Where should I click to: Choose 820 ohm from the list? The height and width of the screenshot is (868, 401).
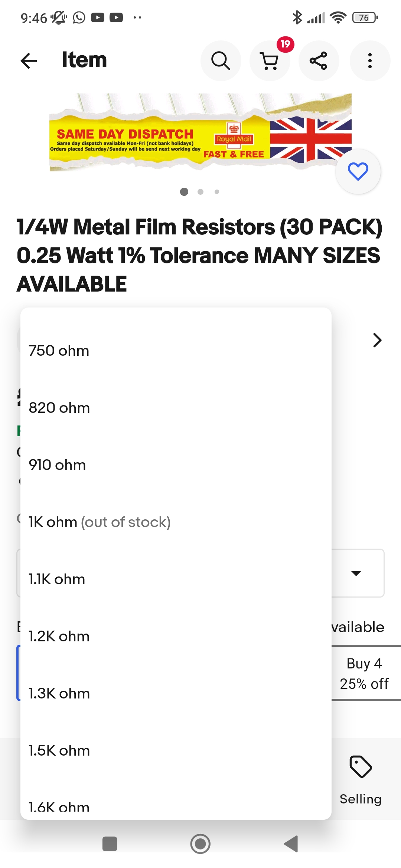click(59, 408)
